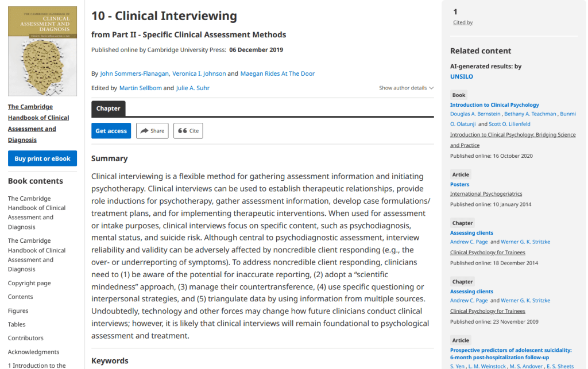Open the Cambridge Handbook title link
The image size is (588, 369).
point(38,123)
